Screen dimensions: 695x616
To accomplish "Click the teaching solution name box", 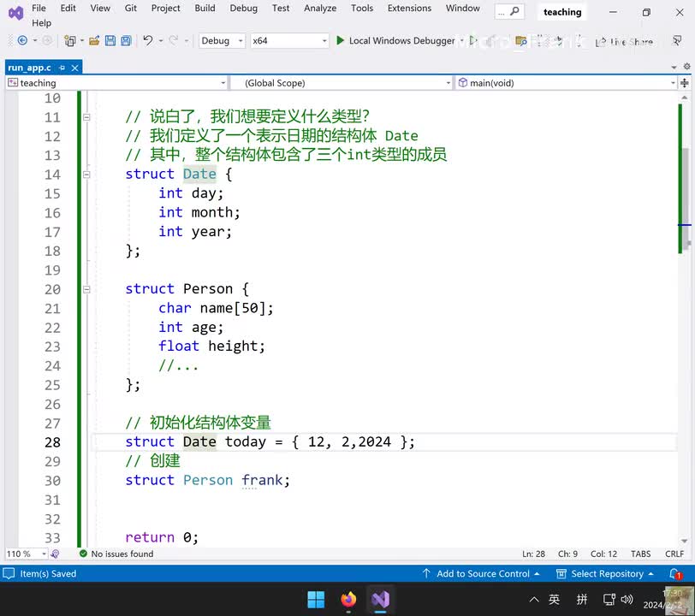I will (x=562, y=12).
